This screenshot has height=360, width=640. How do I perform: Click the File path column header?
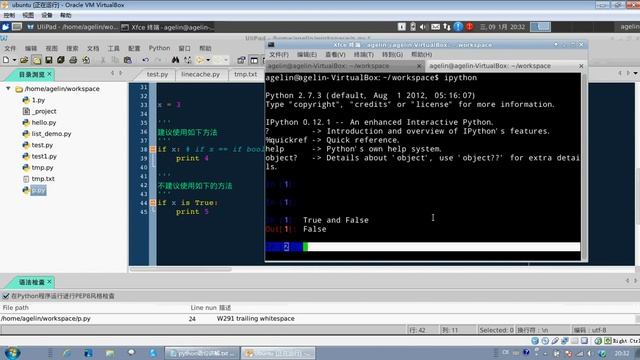tap(16, 308)
